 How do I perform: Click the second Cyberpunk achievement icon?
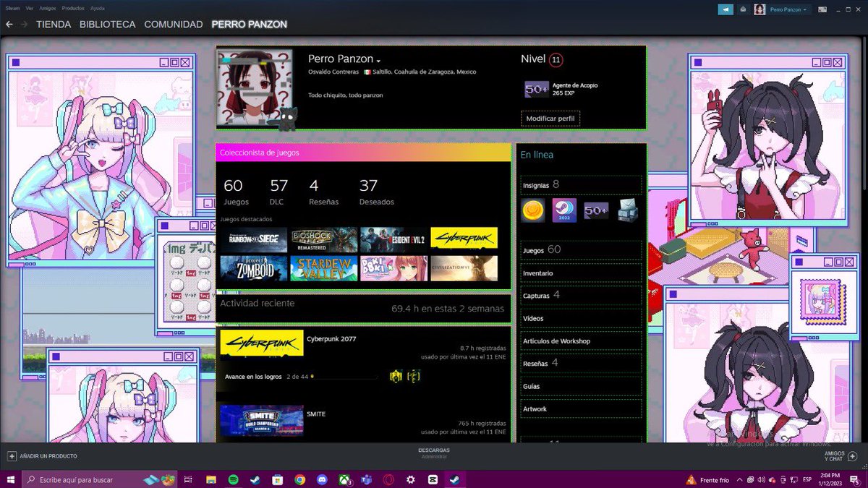[414, 376]
